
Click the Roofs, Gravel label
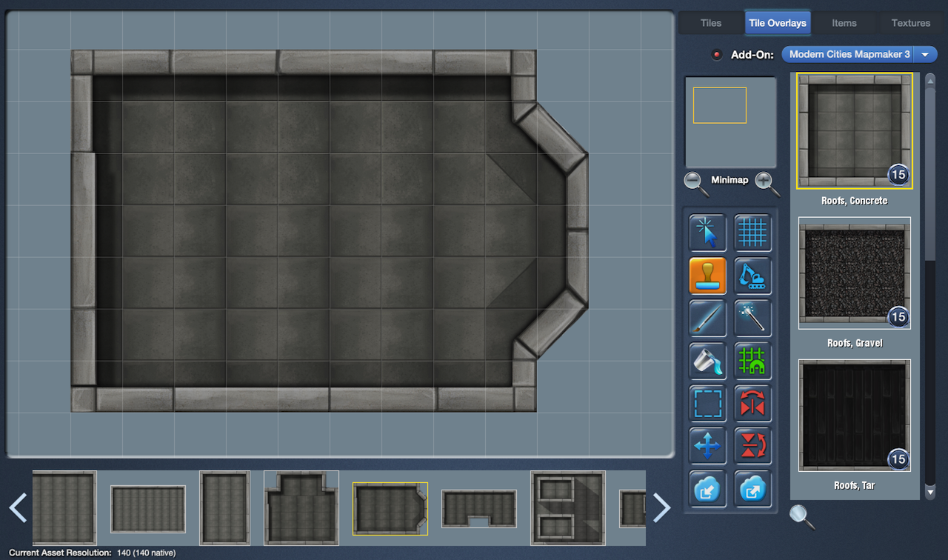855,343
